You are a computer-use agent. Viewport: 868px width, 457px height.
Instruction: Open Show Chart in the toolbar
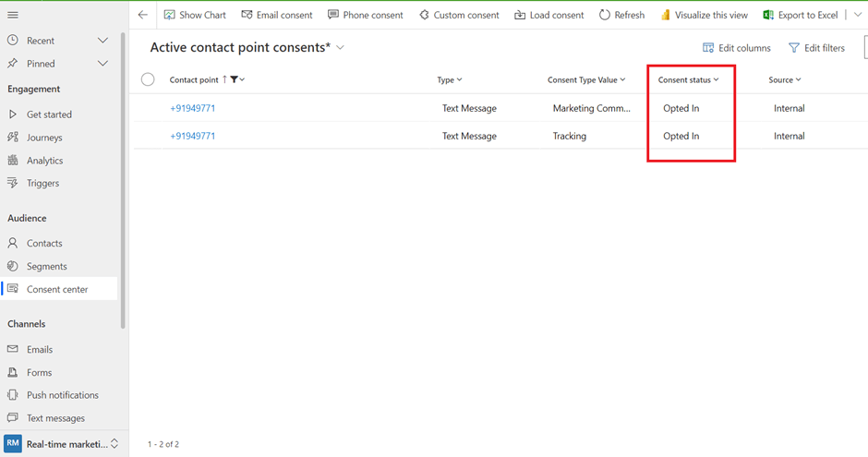click(x=195, y=15)
